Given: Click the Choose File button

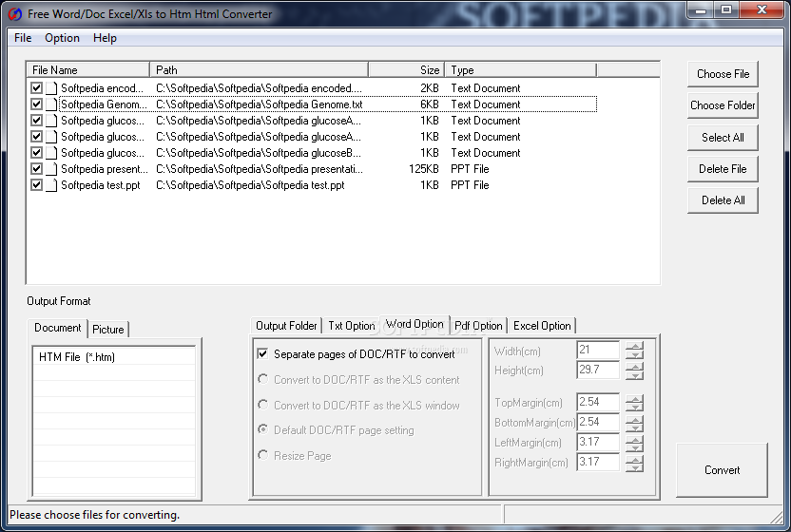Looking at the screenshot, I should (723, 74).
